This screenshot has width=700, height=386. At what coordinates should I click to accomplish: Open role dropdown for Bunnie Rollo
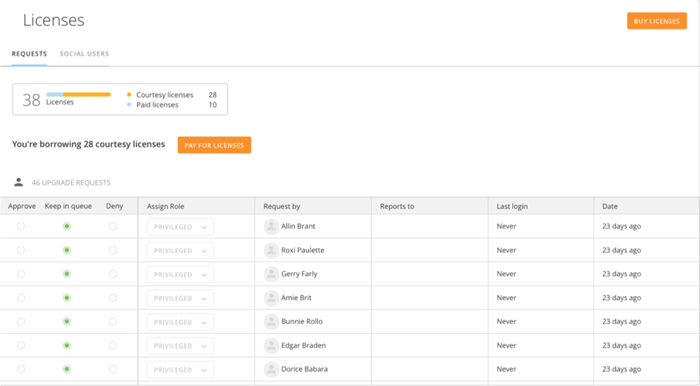tap(180, 322)
